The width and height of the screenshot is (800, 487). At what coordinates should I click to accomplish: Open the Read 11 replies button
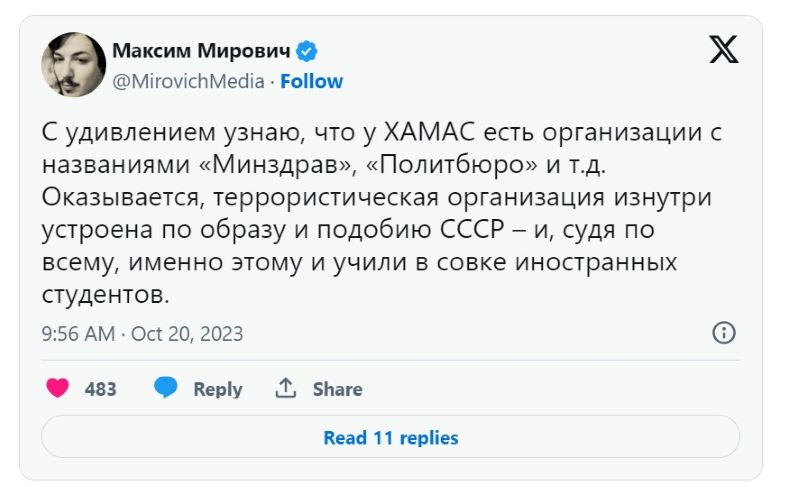click(390, 438)
